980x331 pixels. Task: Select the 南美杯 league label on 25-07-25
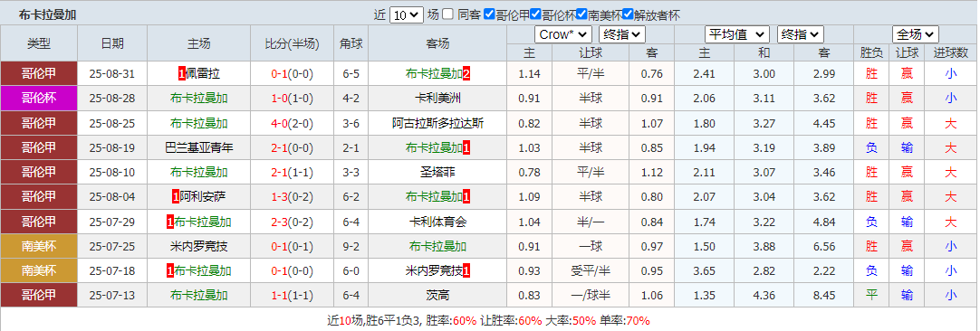39,246
